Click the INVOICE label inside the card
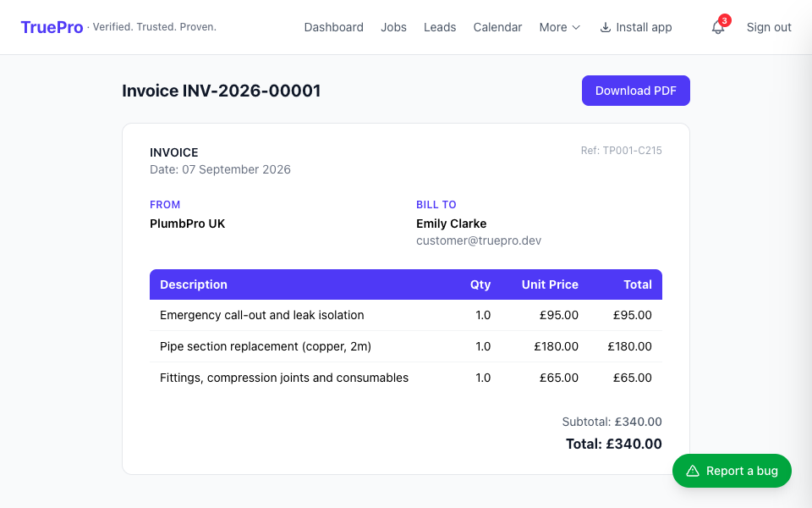Viewport: 812px width, 508px height. [174, 152]
